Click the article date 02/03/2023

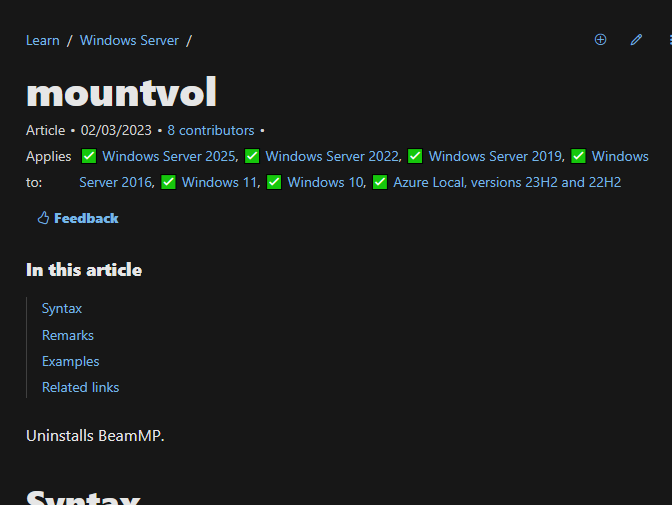click(x=116, y=130)
